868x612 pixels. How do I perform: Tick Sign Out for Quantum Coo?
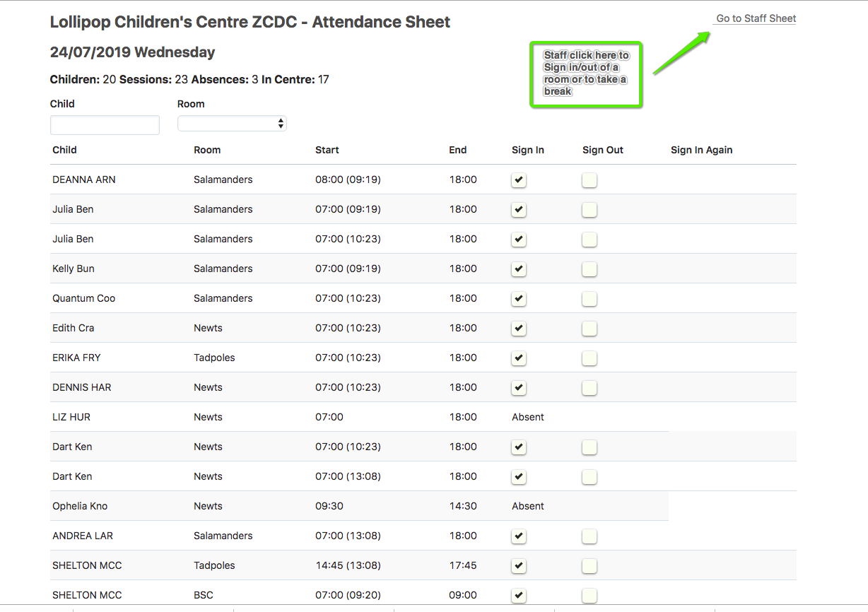click(590, 299)
